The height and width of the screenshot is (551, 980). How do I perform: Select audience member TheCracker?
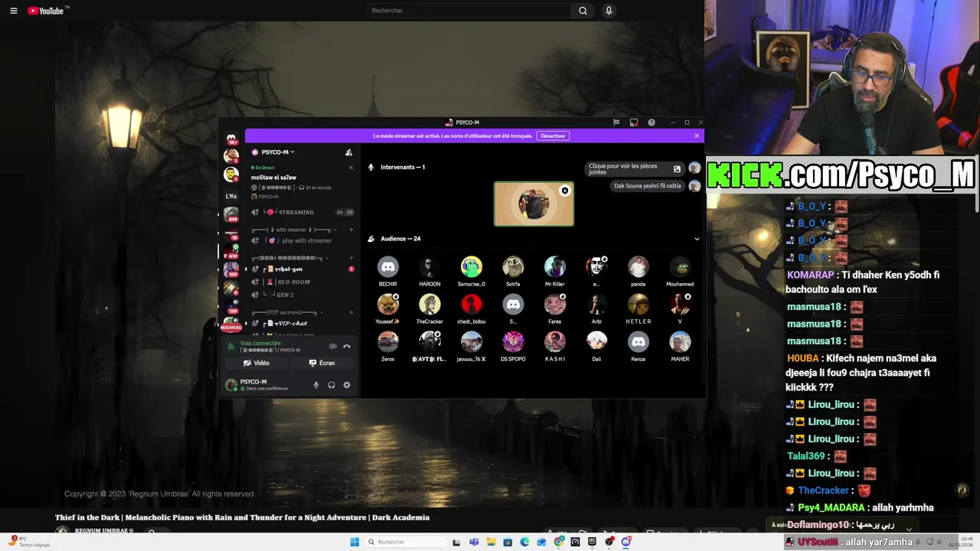coord(430,308)
